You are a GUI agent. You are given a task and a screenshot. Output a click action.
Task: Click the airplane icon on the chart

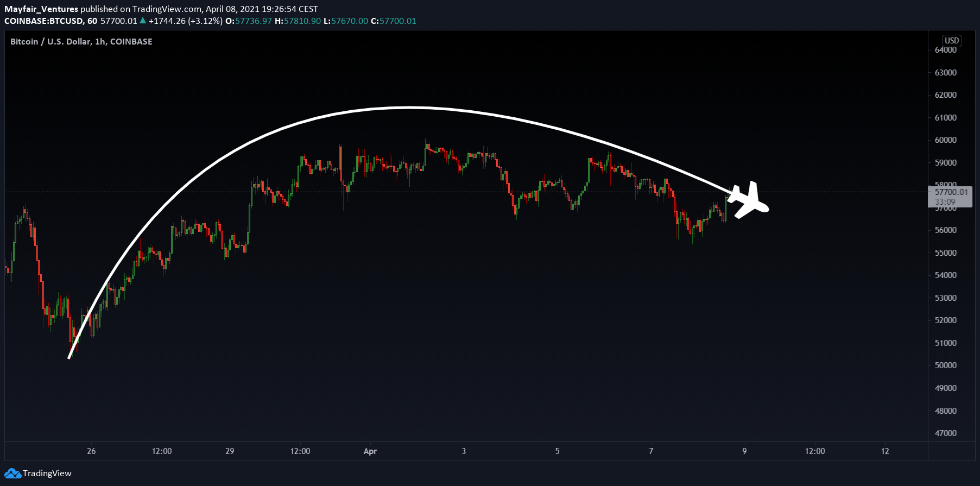click(748, 200)
